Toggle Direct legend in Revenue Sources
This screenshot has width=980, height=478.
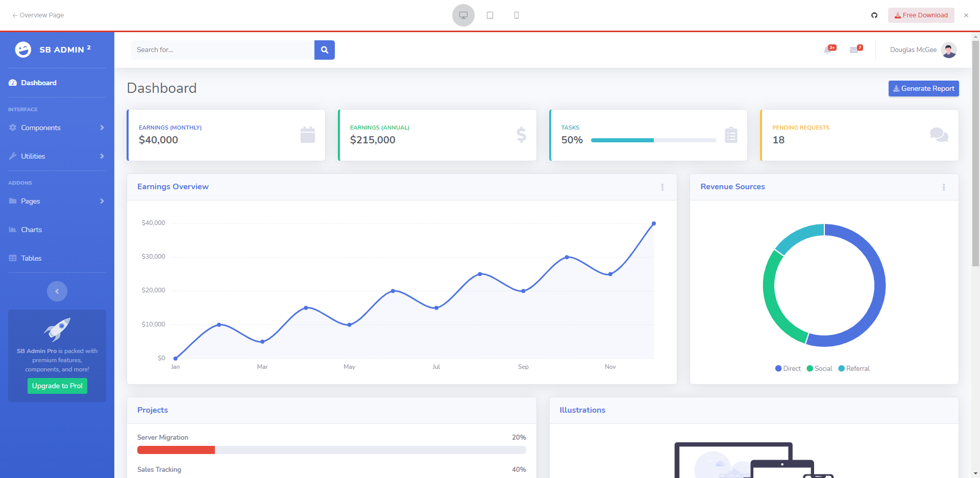coord(788,368)
